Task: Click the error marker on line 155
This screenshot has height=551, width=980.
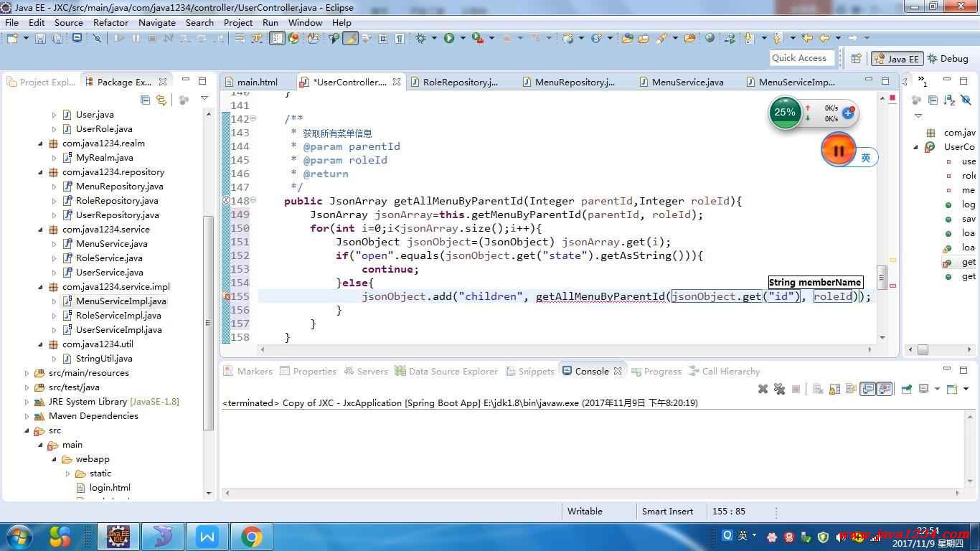Action: 227,296
